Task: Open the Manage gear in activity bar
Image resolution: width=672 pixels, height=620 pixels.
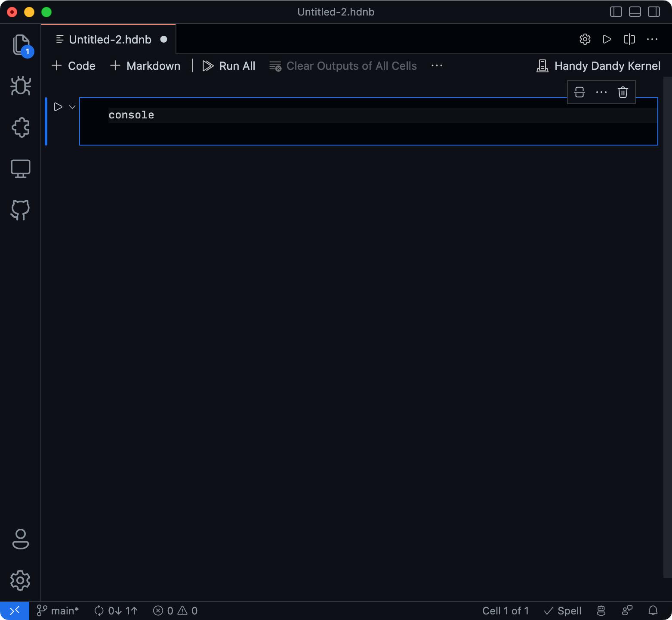Action: click(21, 580)
